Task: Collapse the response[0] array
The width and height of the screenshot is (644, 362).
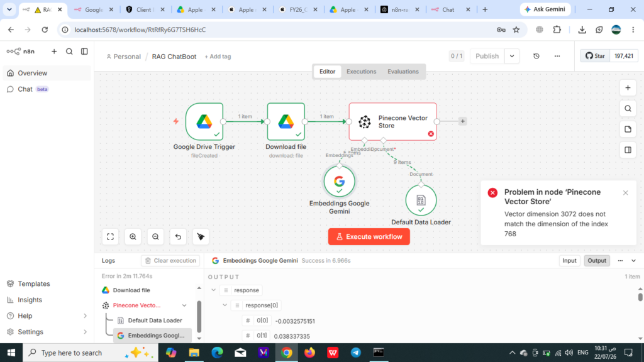Action: 225,305
